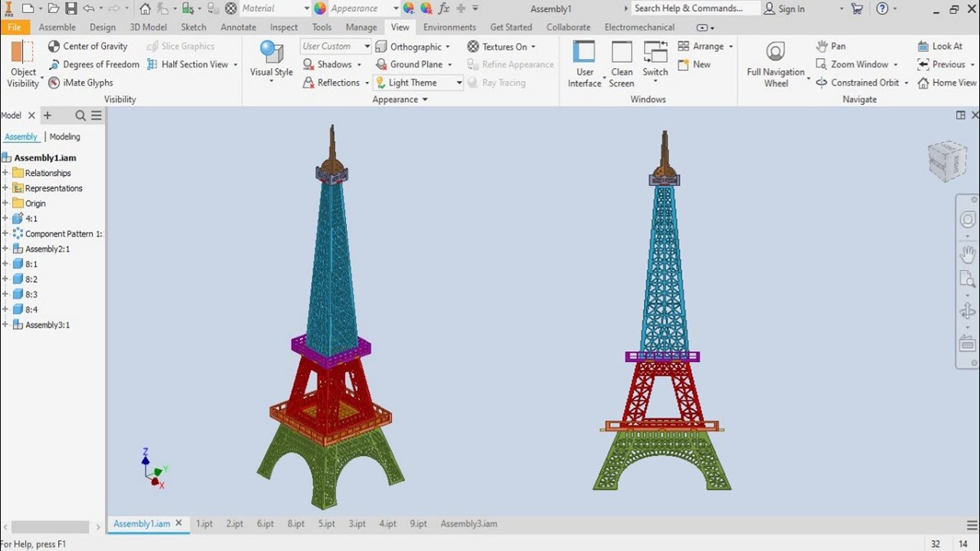Toggle Reflections in Appearance panel
This screenshot has width=980, height=551.
point(332,83)
